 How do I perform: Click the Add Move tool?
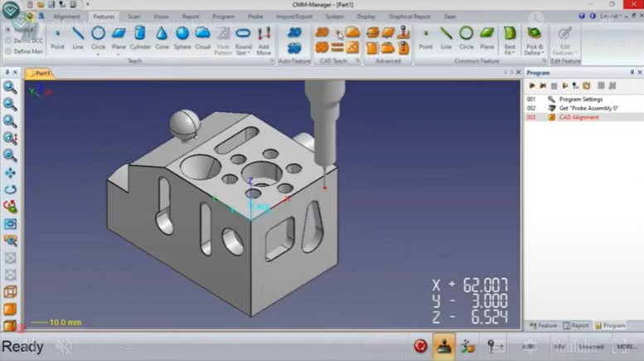pos(264,41)
